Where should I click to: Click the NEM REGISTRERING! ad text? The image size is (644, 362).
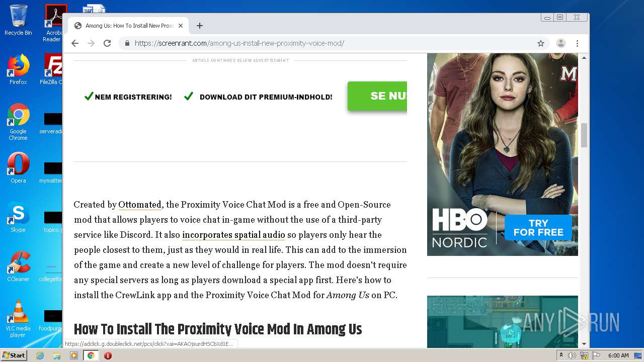pyautogui.click(x=133, y=97)
